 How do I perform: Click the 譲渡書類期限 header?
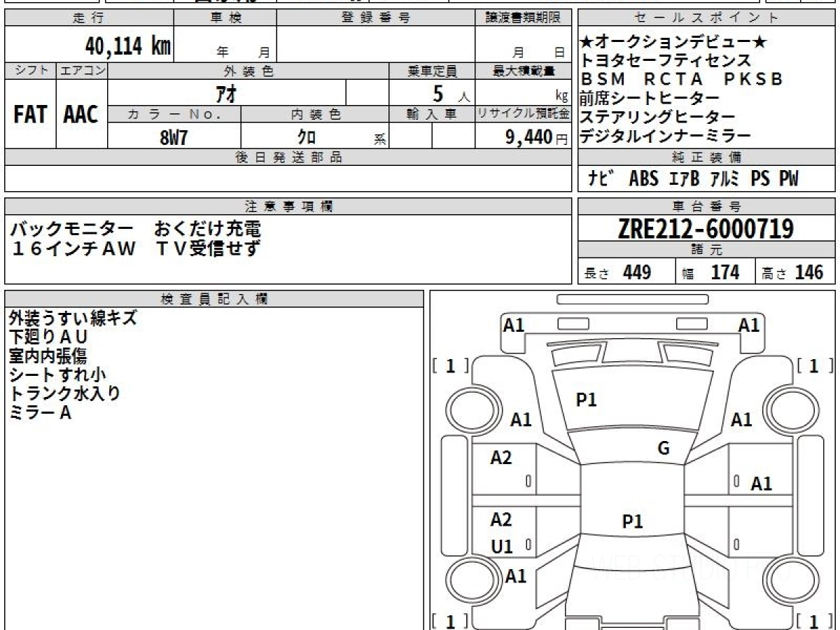[x=524, y=18]
